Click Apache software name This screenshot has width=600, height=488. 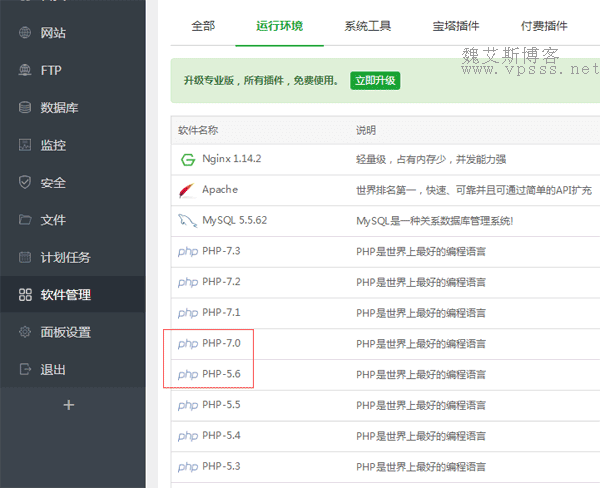220,189
